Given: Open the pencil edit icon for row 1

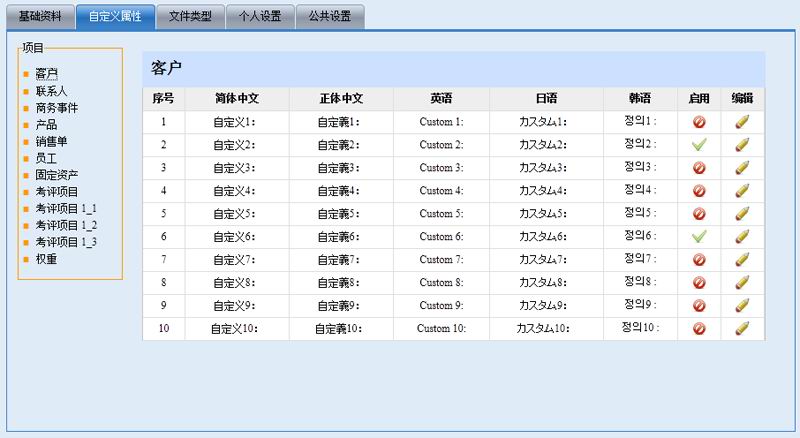Looking at the screenshot, I should 742,122.
